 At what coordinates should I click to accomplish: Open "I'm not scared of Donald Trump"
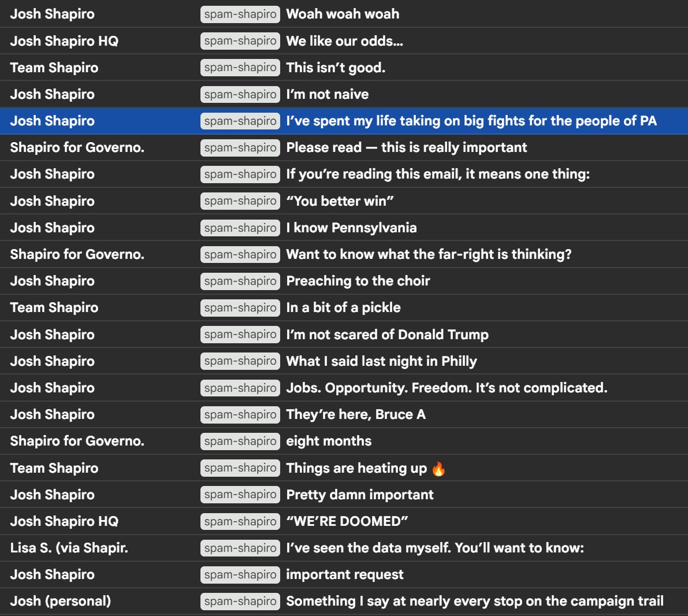[388, 335]
